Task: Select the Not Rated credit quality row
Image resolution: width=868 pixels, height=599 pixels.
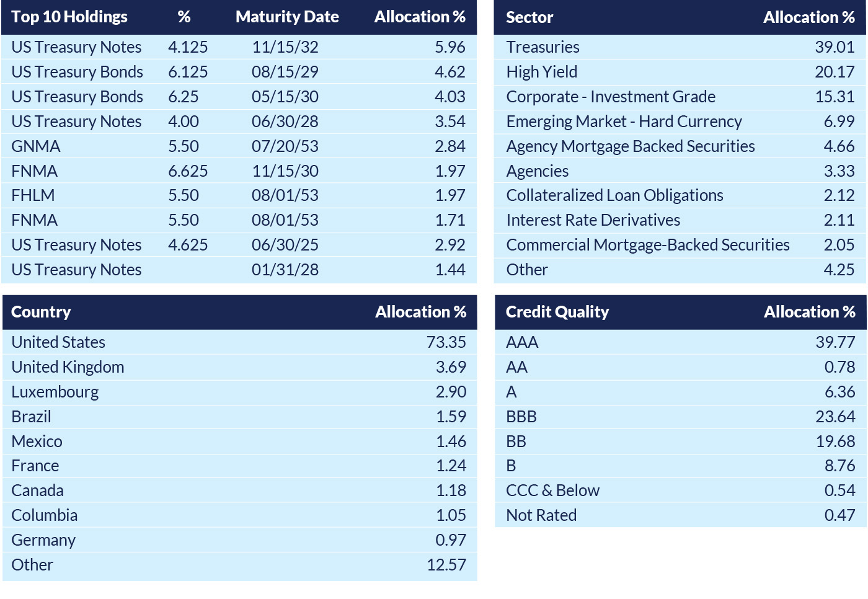Action: pos(541,515)
